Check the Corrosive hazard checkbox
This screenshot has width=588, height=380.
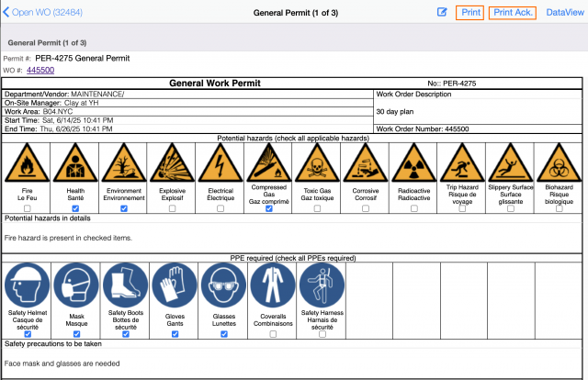click(366, 208)
